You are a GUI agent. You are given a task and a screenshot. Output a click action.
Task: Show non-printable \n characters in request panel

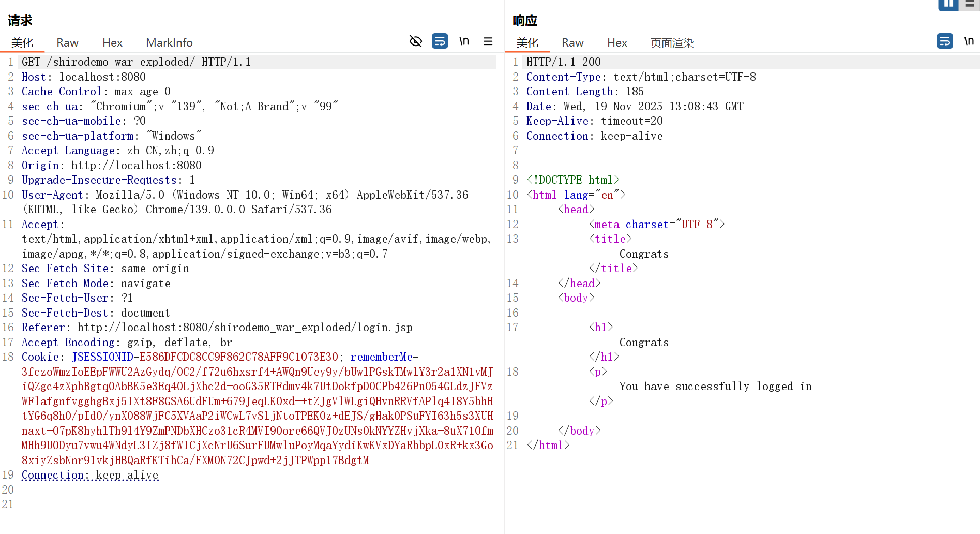464,41
